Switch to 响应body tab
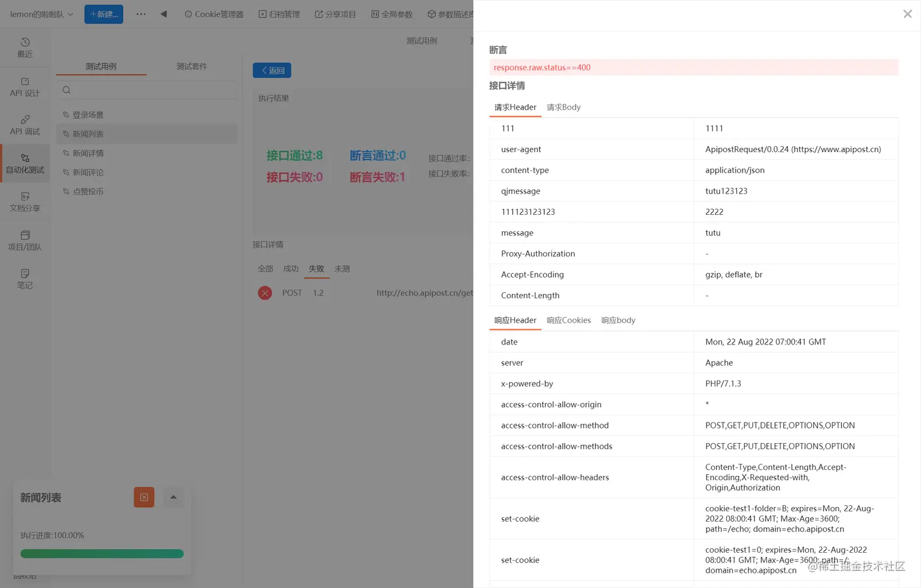The image size is (921, 588). click(x=618, y=320)
